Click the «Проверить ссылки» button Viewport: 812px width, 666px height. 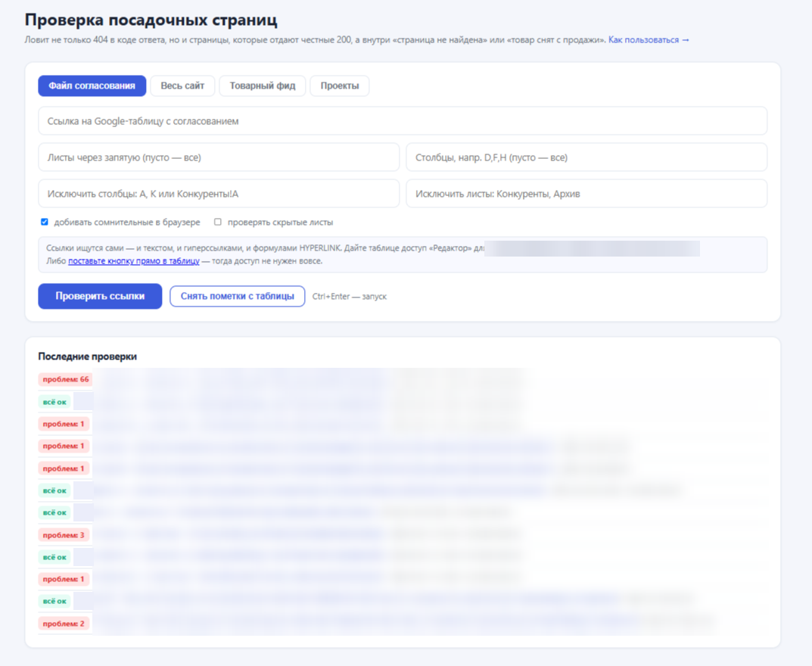(100, 296)
